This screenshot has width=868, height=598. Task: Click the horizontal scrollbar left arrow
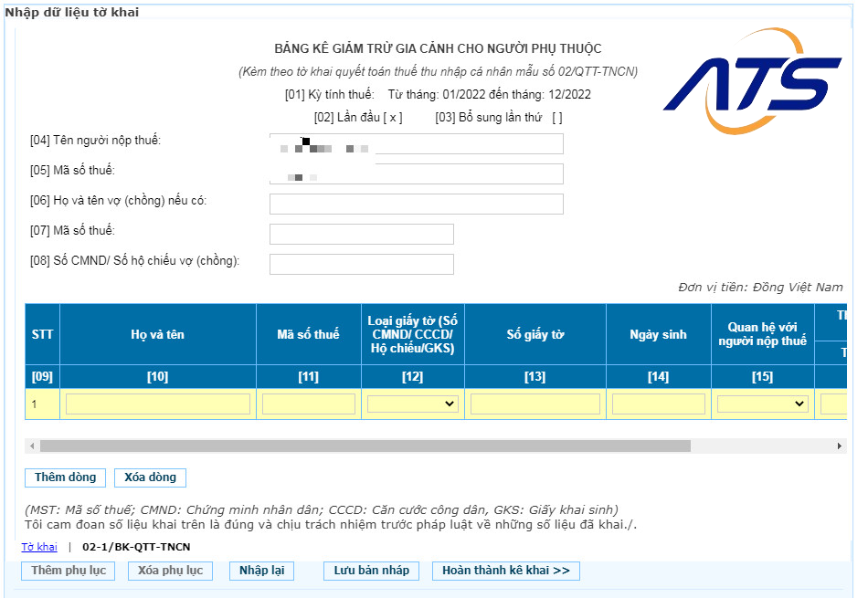(x=32, y=446)
